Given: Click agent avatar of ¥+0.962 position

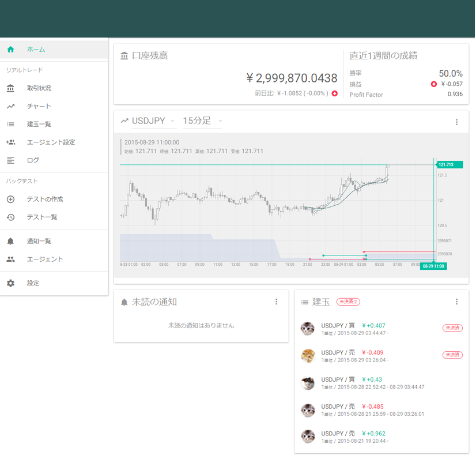Looking at the screenshot, I should pos(308,437).
